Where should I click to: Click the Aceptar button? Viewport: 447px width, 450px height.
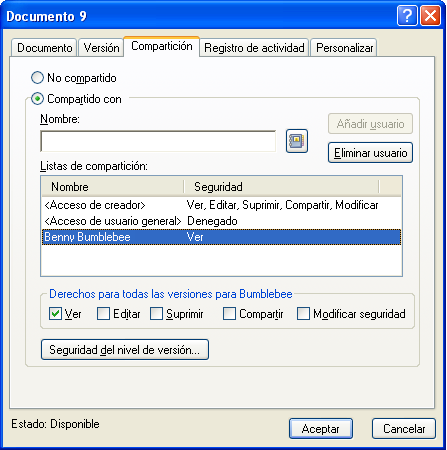point(321,429)
